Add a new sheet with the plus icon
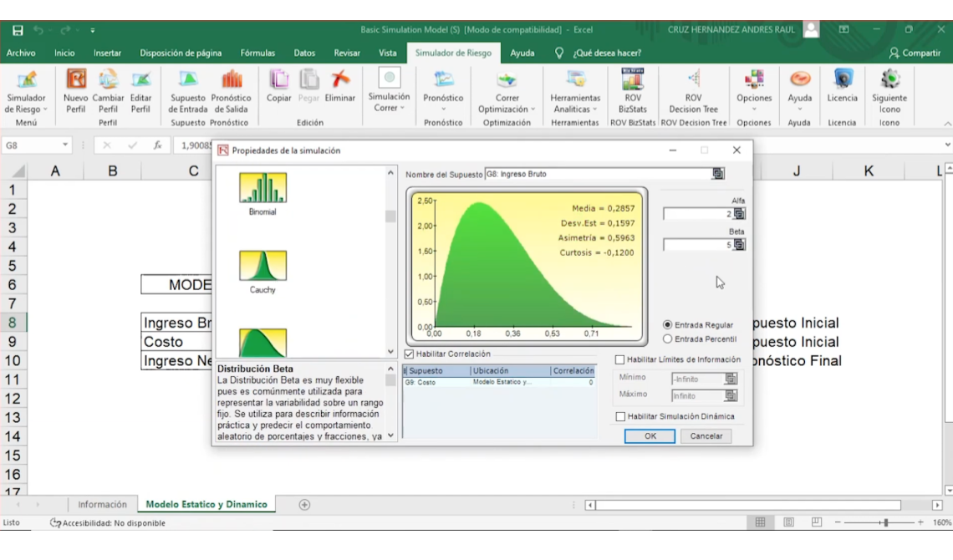953x560 pixels. pyautogui.click(x=304, y=505)
